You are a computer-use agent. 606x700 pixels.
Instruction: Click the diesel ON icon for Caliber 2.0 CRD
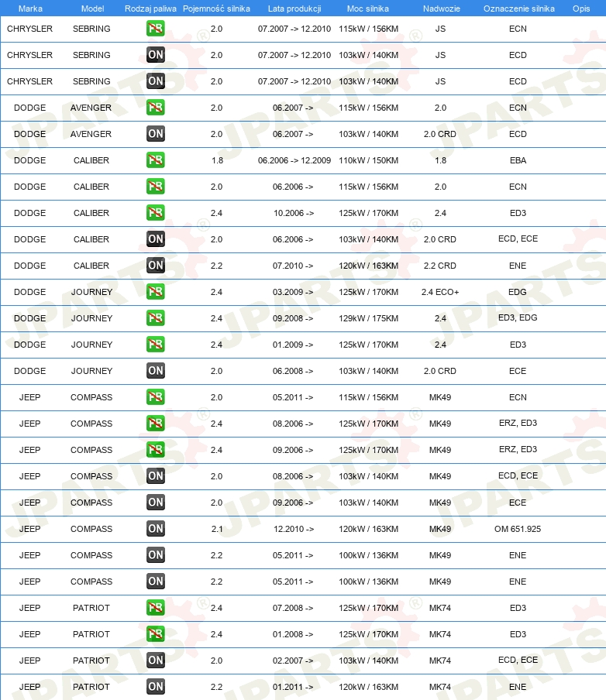pyautogui.click(x=156, y=239)
